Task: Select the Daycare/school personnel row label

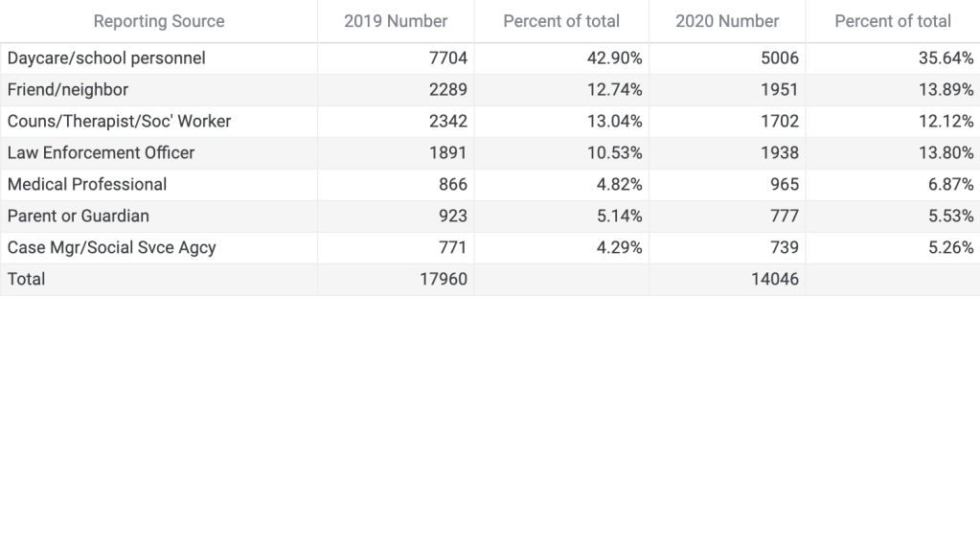Action: tap(106, 58)
